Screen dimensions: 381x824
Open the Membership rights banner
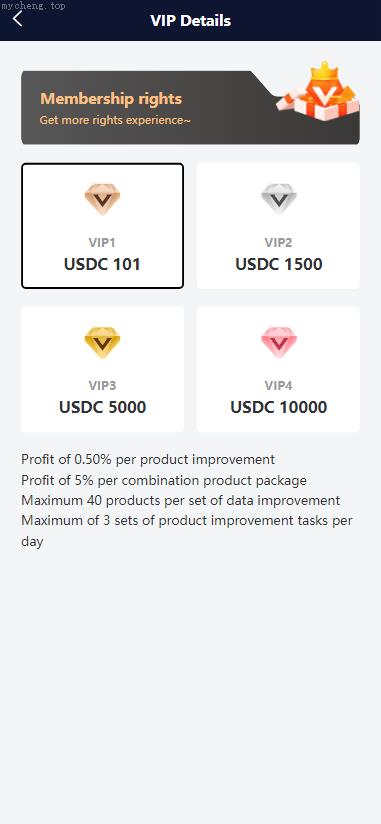tap(190, 107)
